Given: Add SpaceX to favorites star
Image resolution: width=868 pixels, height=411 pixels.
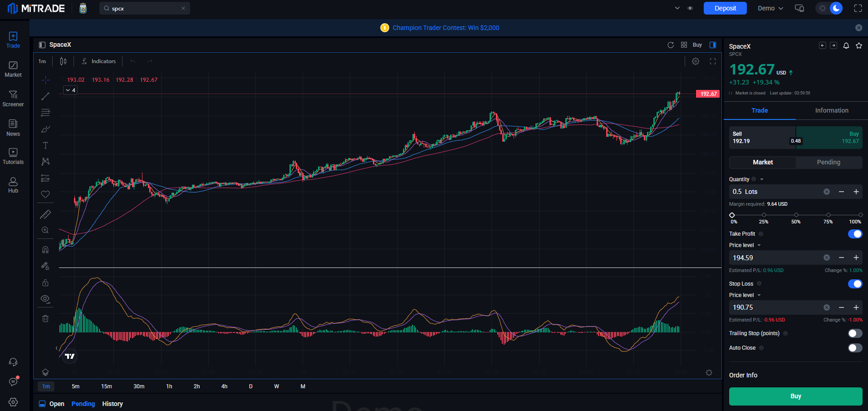Looking at the screenshot, I should [859, 45].
